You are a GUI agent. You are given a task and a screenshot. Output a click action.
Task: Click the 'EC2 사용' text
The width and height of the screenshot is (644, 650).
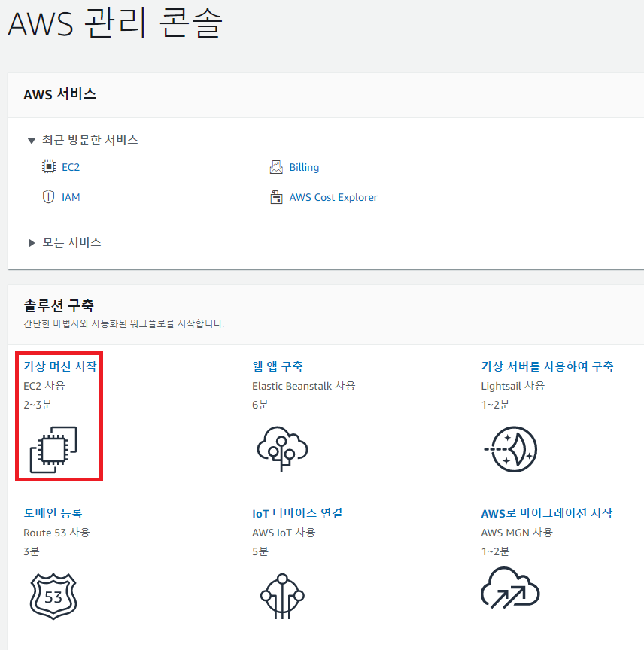click(x=44, y=386)
